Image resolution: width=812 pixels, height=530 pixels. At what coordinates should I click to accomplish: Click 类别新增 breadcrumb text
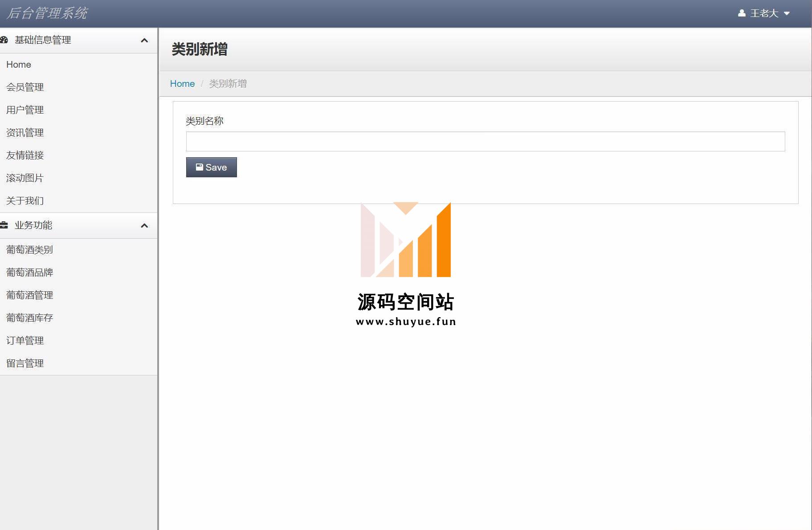point(228,84)
